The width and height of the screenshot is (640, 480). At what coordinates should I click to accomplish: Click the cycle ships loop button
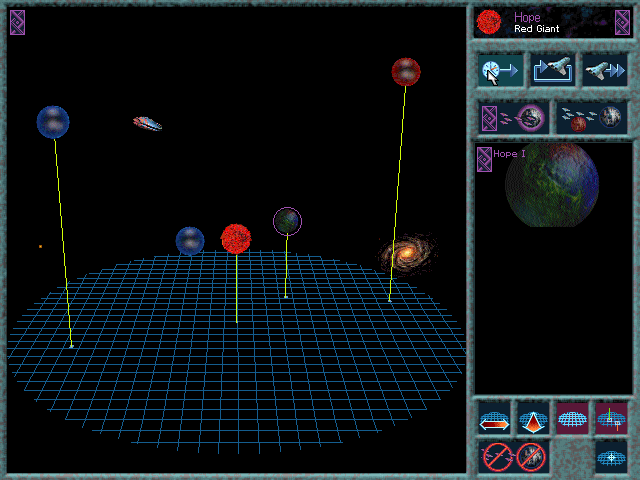click(x=552, y=71)
